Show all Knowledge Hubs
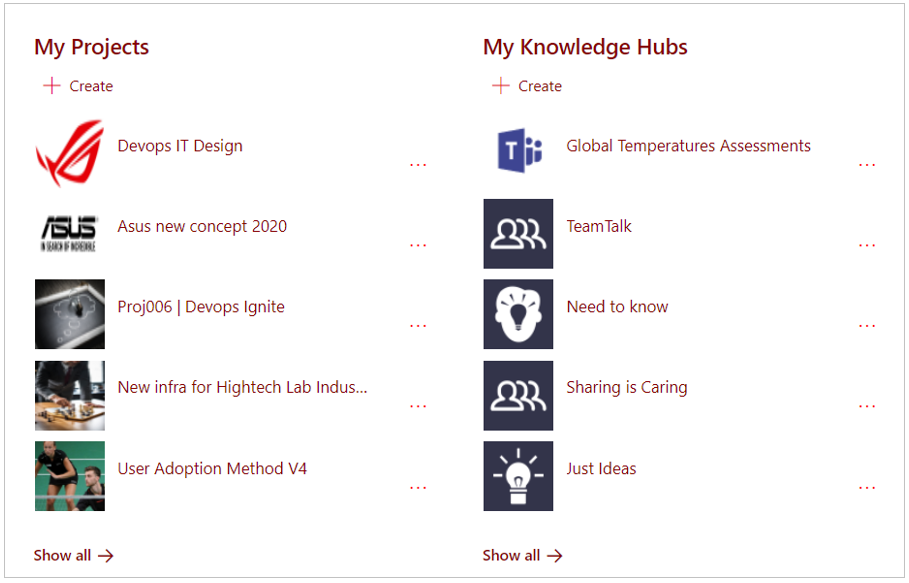The width and height of the screenshot is (909, 583). point(522,555)
